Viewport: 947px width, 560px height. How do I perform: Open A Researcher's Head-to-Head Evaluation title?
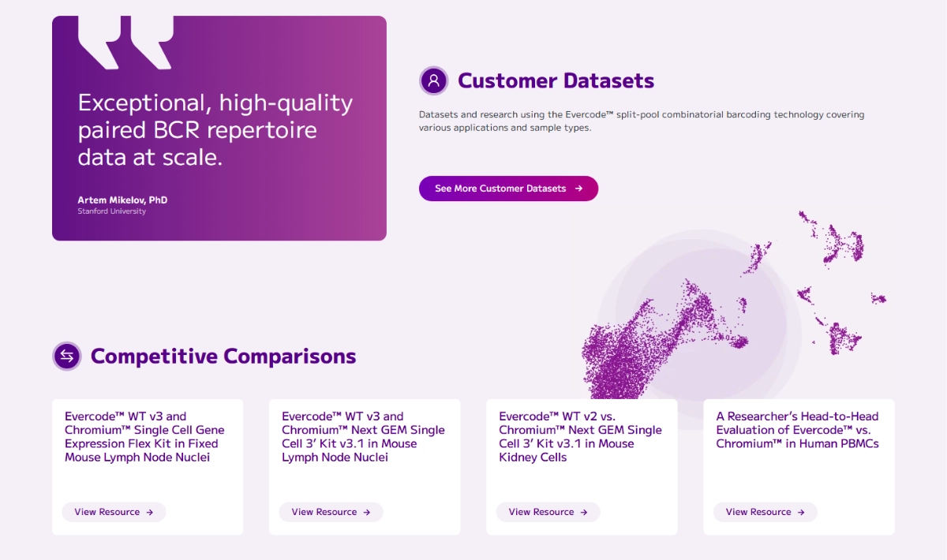797,430
